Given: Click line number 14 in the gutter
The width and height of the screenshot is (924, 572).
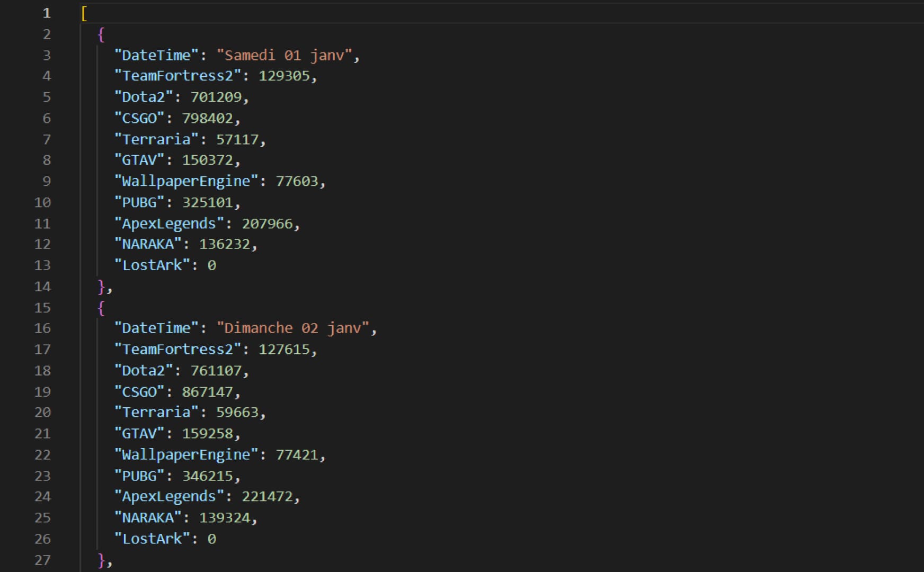Looking at the screenshot, I should coord(42,287).
